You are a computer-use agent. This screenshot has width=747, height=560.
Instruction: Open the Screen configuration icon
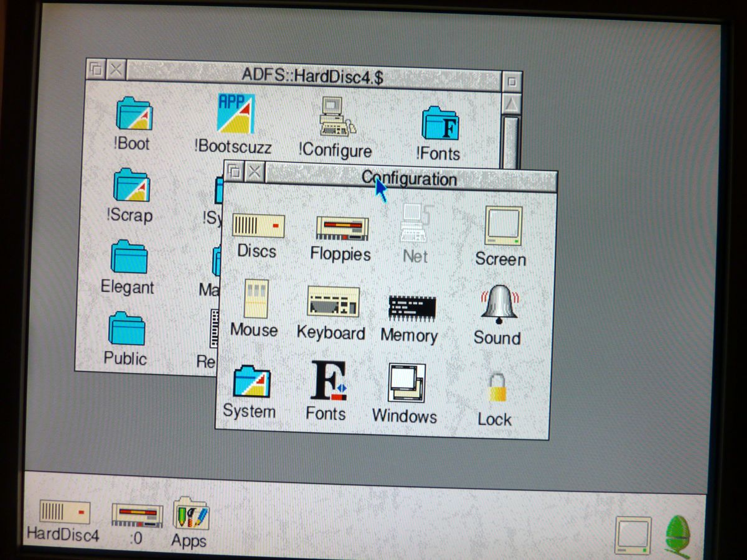(503, 228)
